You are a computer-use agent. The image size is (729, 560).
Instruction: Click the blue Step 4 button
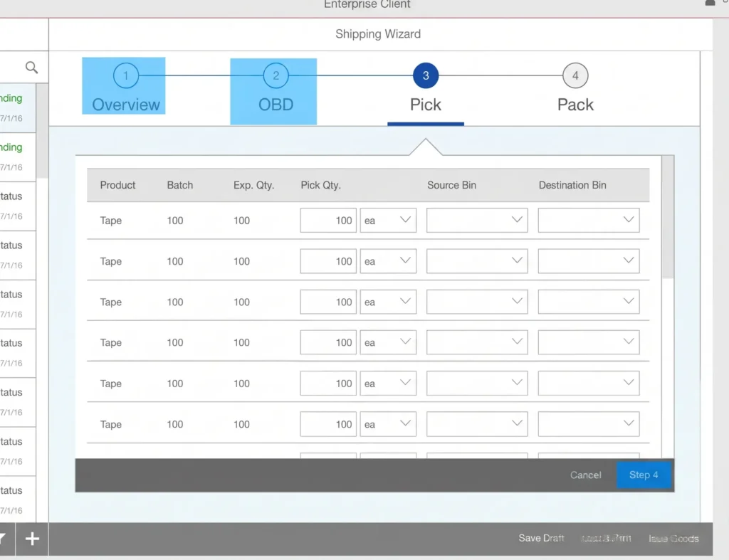pos(644,475)
